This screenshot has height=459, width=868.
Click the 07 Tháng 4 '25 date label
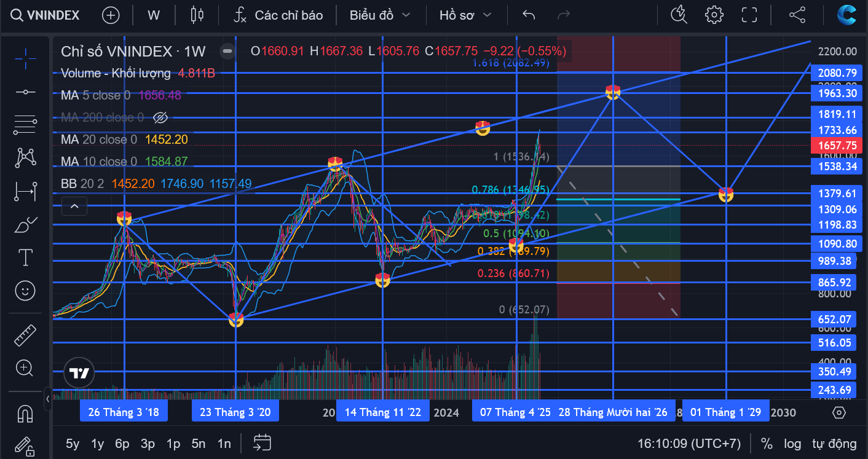pyautogui.click(x=515, y=412)
